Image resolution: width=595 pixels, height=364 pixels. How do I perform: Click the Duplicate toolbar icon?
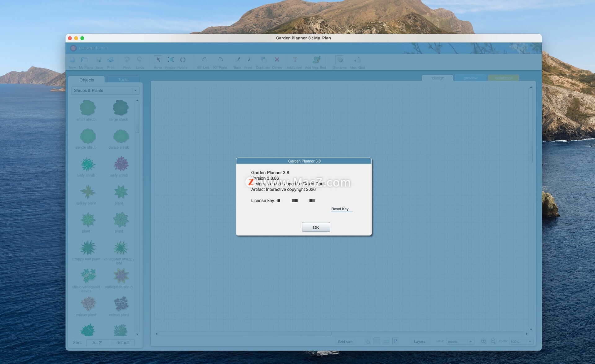[x=263, y=60]
